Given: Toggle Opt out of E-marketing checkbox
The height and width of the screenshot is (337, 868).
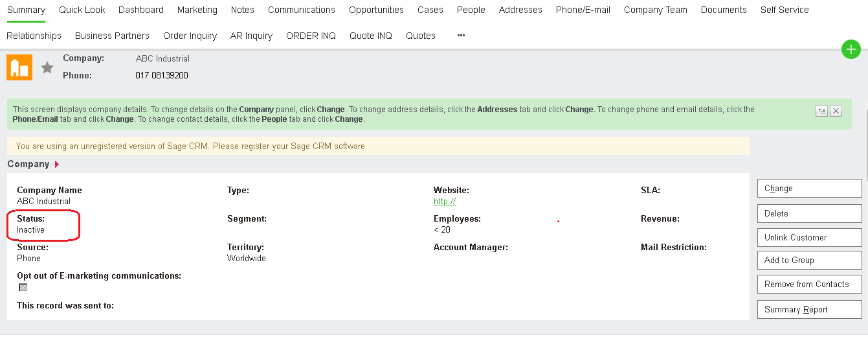Looking at the screenshot, I should (23, 287).
